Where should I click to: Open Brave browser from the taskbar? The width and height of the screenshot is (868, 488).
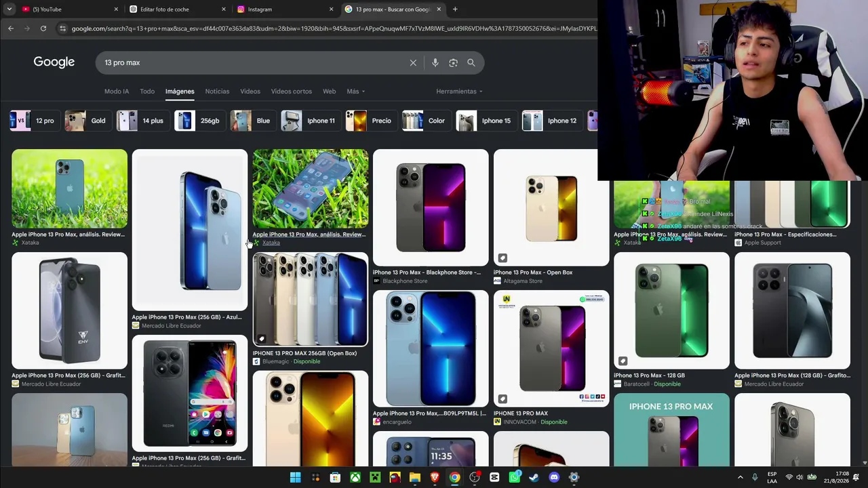[435, 477]
